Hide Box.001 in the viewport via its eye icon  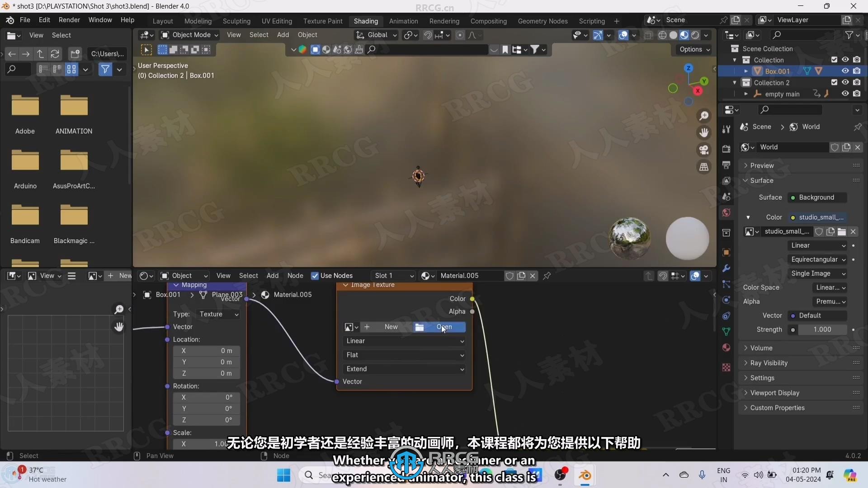(845, 71)
